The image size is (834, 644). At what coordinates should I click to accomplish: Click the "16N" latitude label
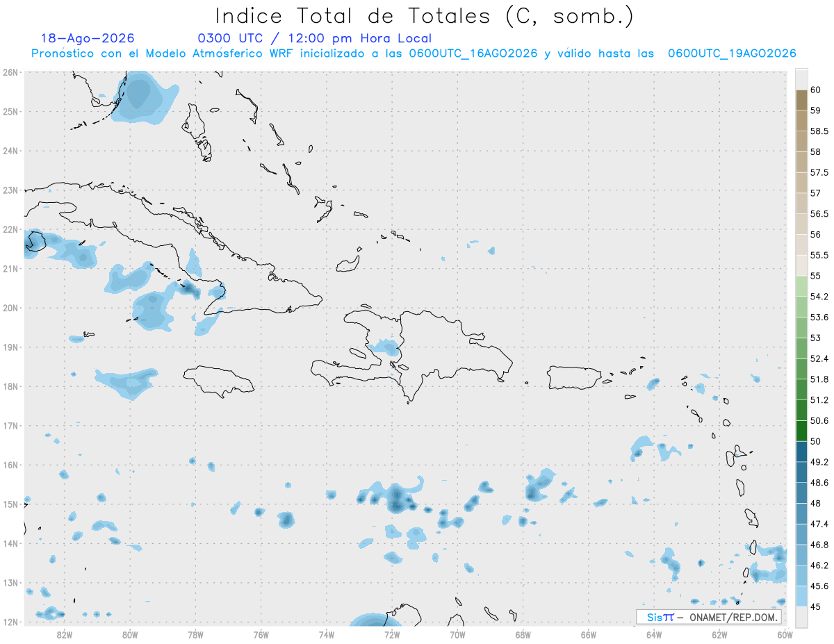tap(10, 465)
